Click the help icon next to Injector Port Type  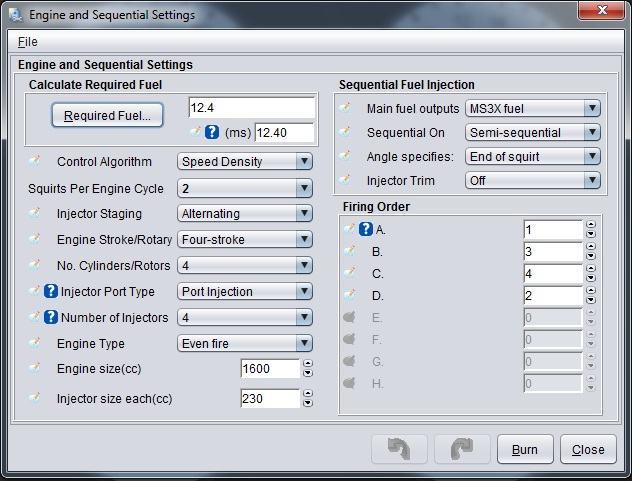click(x=51, y=291)
